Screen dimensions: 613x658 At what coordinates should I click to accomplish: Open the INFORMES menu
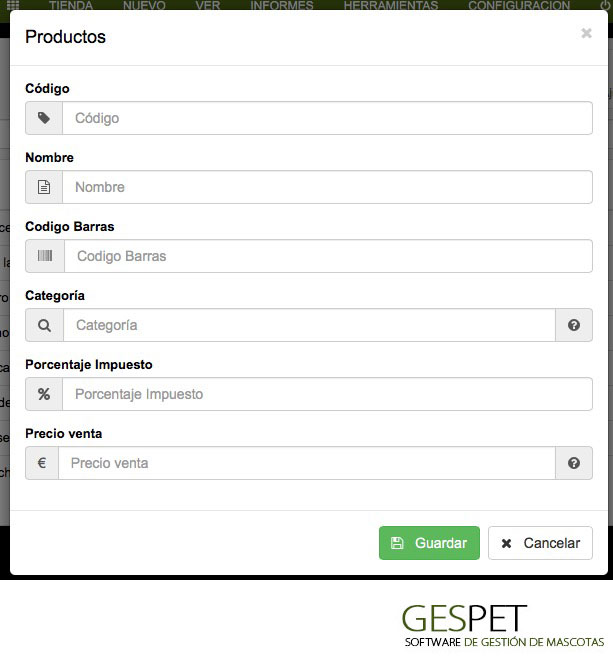tap(281, 5)
